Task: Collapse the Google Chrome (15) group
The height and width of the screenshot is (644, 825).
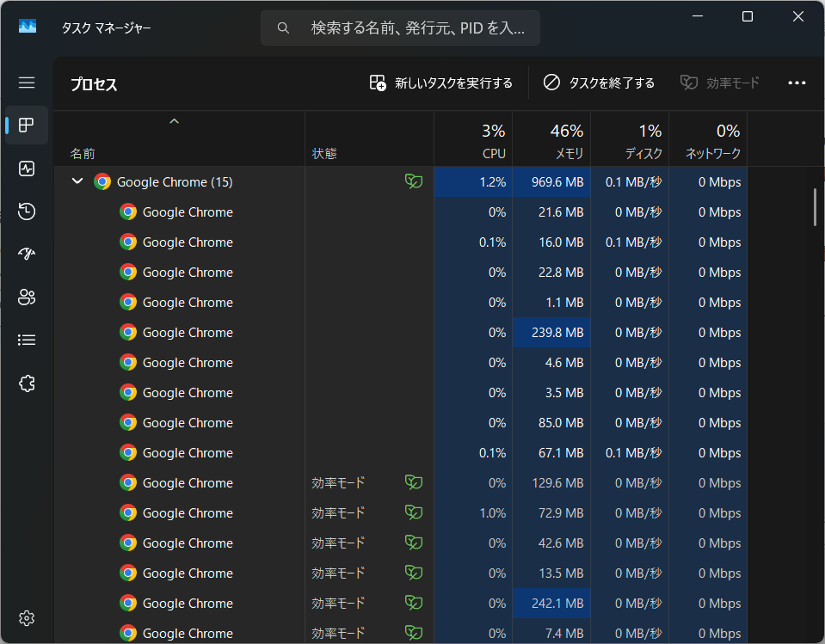Action: tap(77, 181)
